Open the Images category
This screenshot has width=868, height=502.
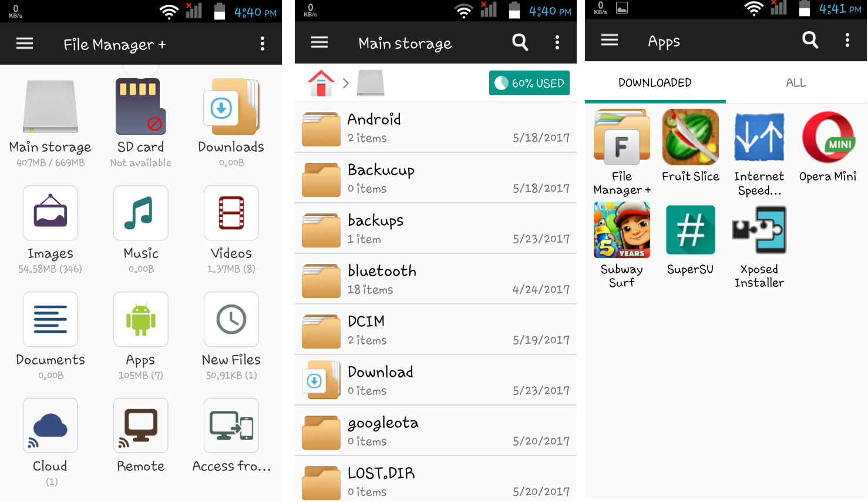tap(51, 213)
